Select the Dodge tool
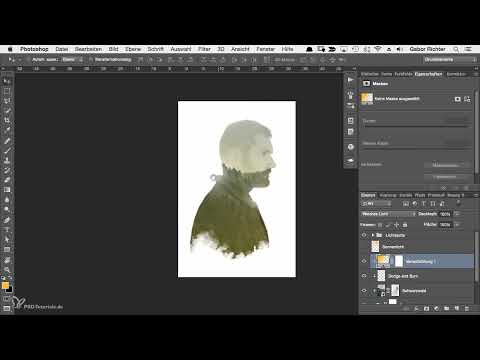This screenshot has height=360, width=480. pyautogui.click(x=7, y=210)
